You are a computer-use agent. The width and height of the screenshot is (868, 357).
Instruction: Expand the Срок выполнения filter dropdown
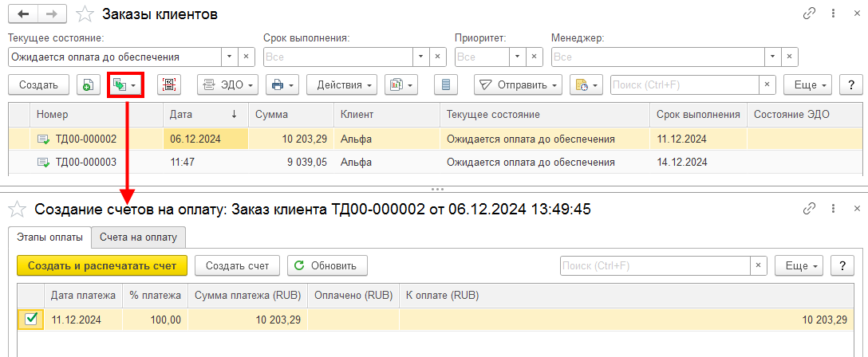[x=421, y=57]
